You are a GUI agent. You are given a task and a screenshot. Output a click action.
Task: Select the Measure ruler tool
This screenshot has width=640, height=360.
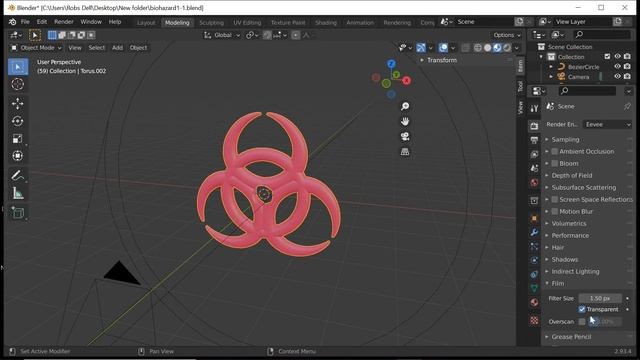coord(18,193)
